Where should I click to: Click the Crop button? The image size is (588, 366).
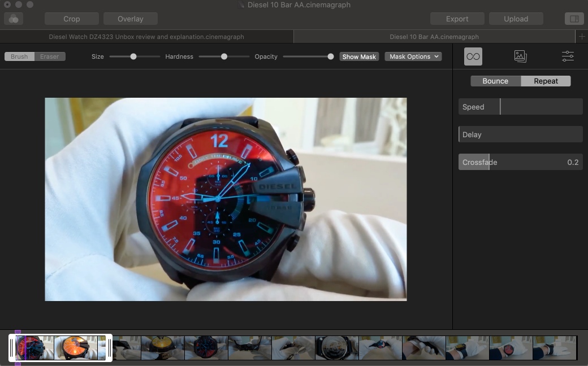[72, 19]
